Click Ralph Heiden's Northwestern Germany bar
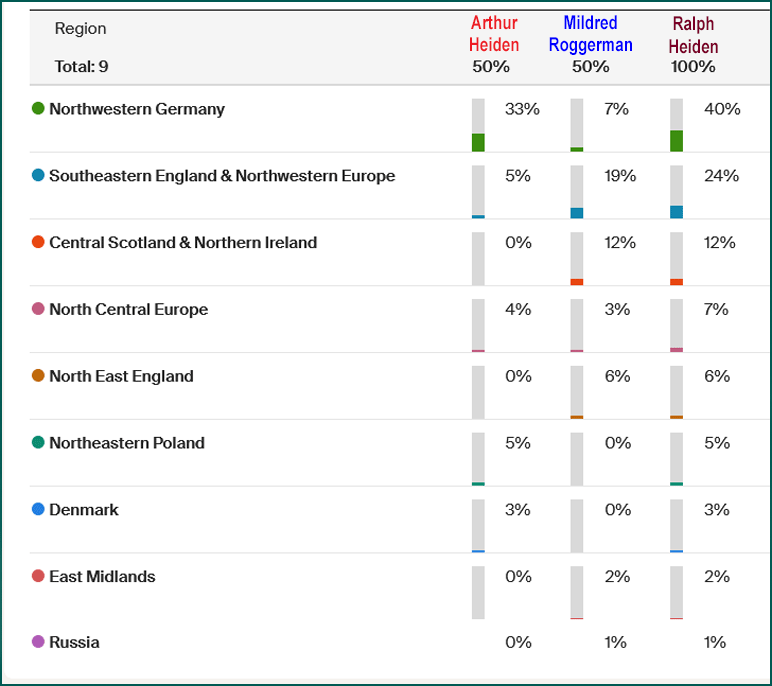 pyautogui.click(x=677, y=125)
